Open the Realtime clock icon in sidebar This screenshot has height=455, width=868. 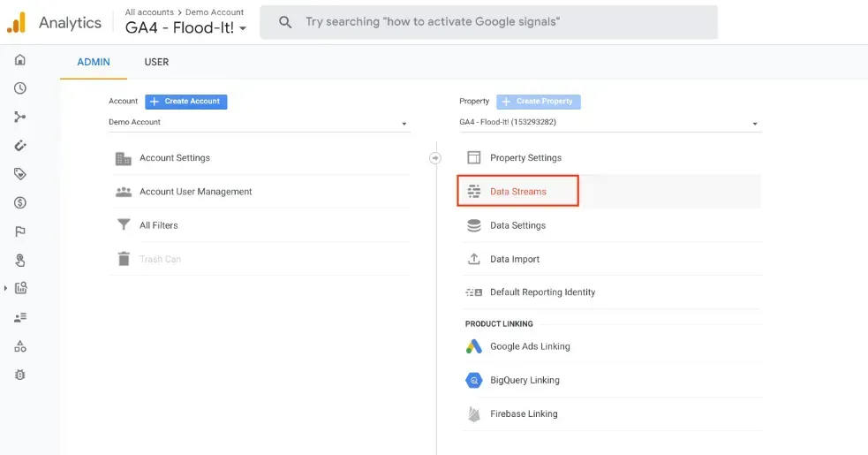click(x=20, y=88)
